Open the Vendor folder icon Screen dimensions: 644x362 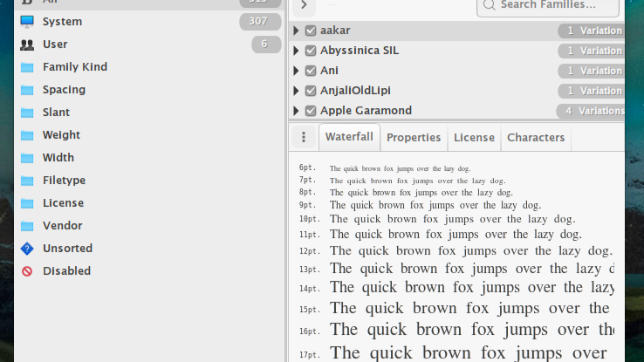pos(27,226)
